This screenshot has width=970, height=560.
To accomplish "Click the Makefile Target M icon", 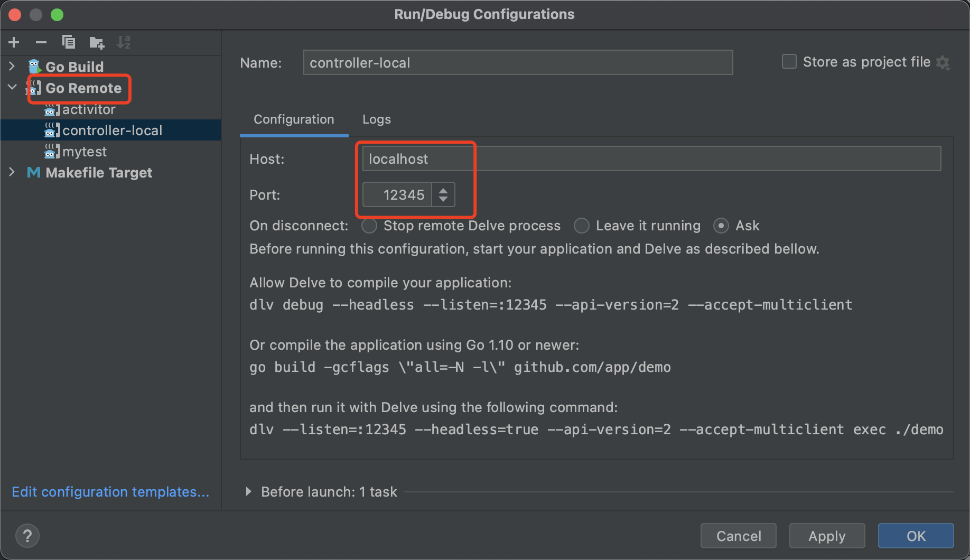I will click(x=34, y=172).
